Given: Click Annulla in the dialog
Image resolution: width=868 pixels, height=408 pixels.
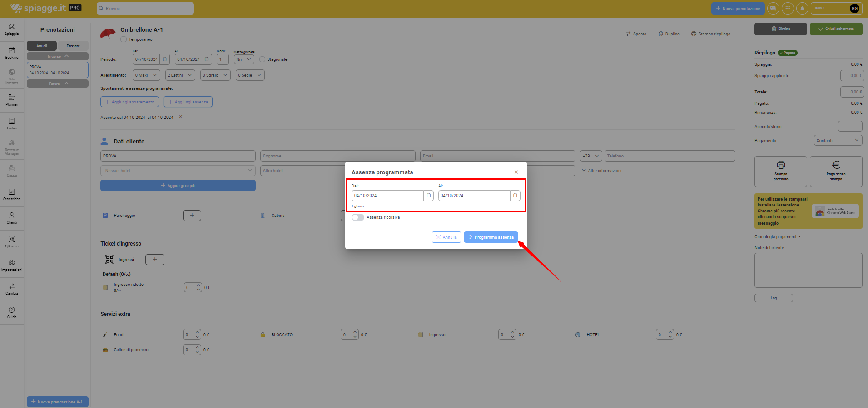Looking at the screenshot, I should click(x=446, y=237).
